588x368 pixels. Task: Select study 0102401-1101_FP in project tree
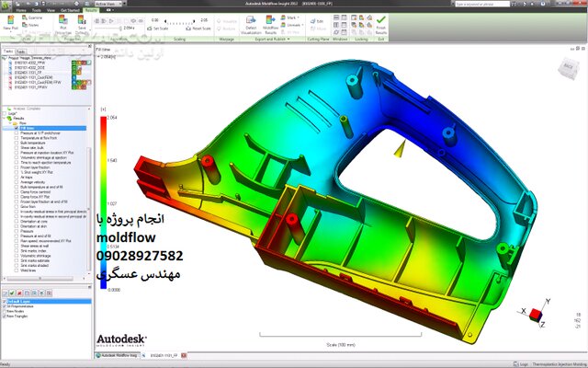coord(28,73)
